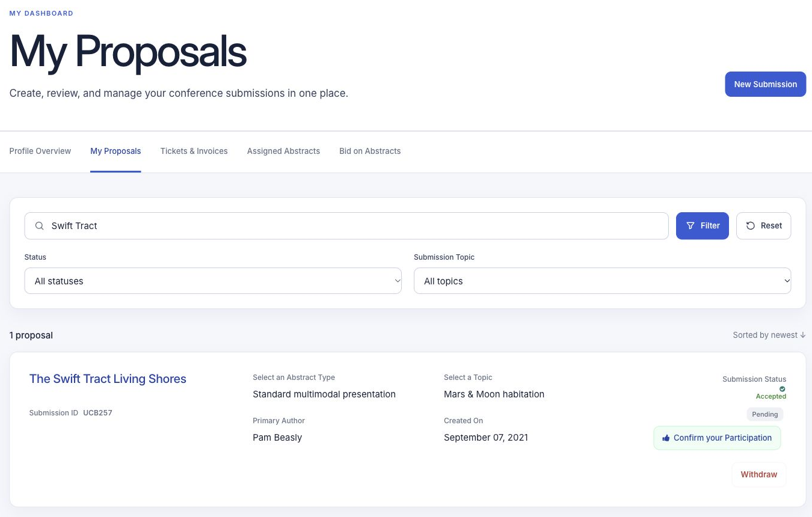Open the Submission Topic dropdown
The width and height of the screenshot is (812, 517).
(x=602, y=281)
